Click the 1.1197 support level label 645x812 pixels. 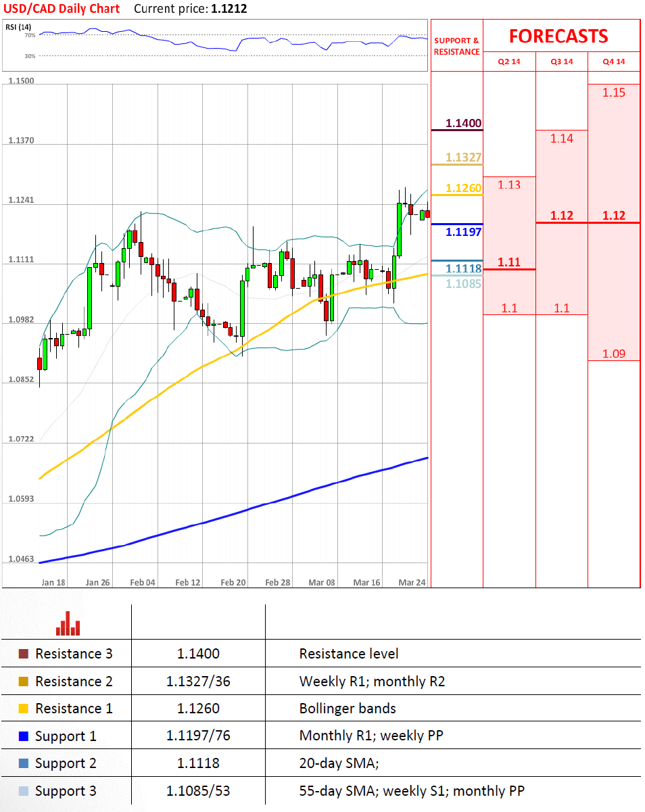click(463, 232)
